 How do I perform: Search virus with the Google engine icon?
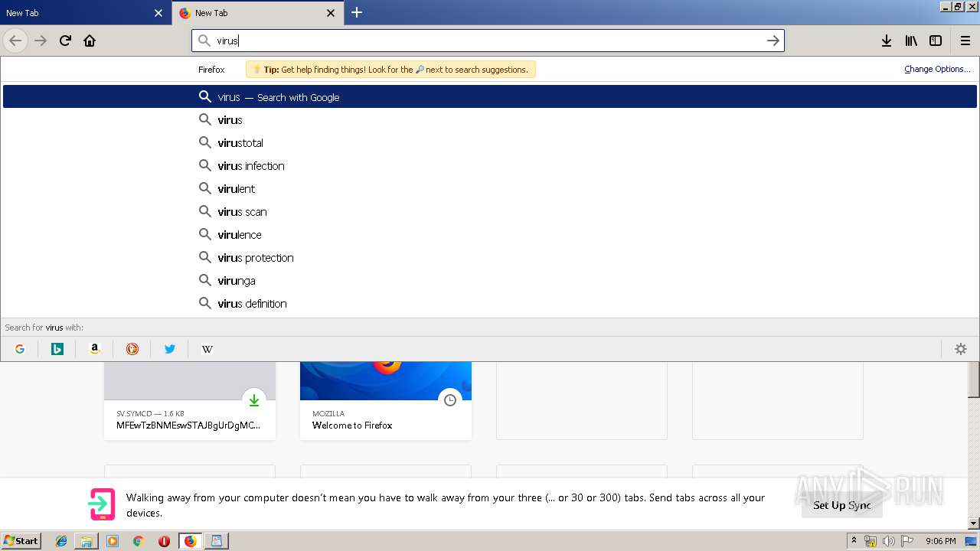(20, 349)
